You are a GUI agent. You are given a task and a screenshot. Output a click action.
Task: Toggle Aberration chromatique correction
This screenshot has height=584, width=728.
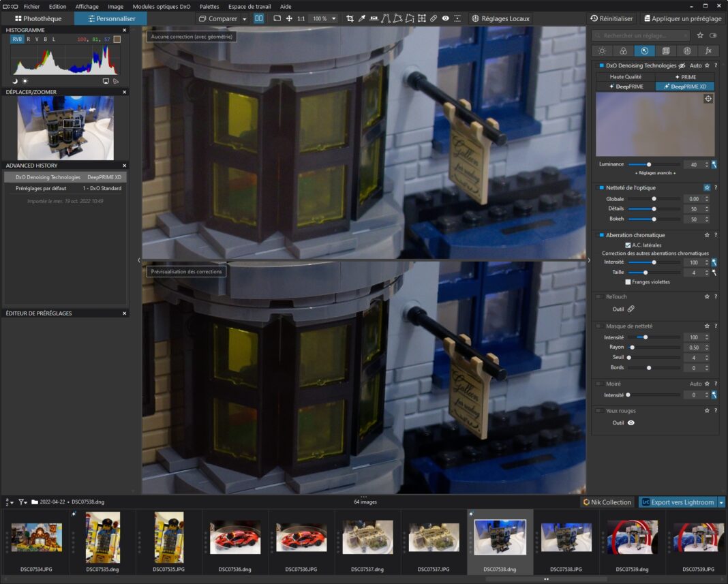601,235
